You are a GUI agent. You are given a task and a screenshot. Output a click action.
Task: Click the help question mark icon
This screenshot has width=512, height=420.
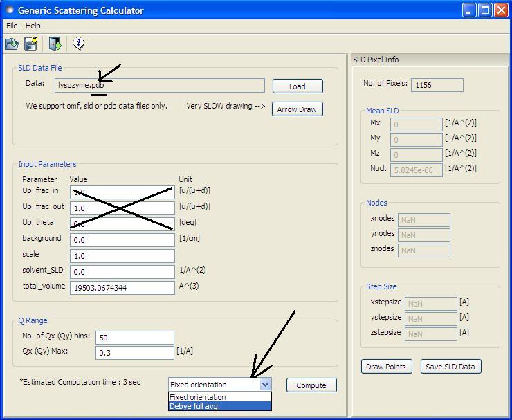point(78,44)
